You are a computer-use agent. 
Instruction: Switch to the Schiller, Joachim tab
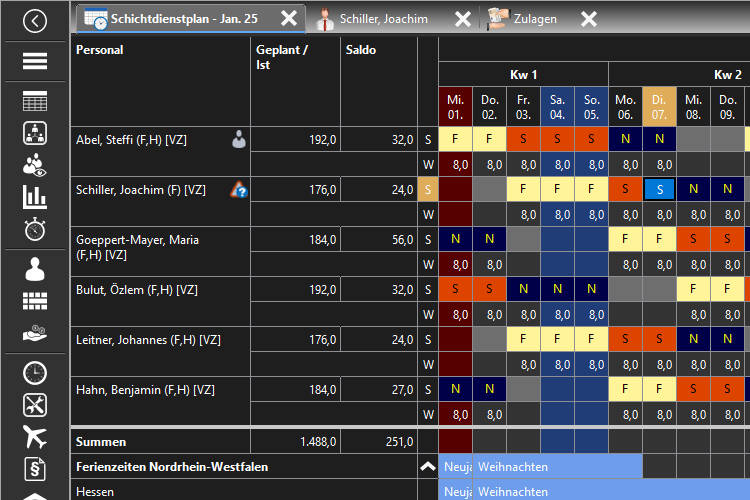pyautogui.click(x=383, y=19)
